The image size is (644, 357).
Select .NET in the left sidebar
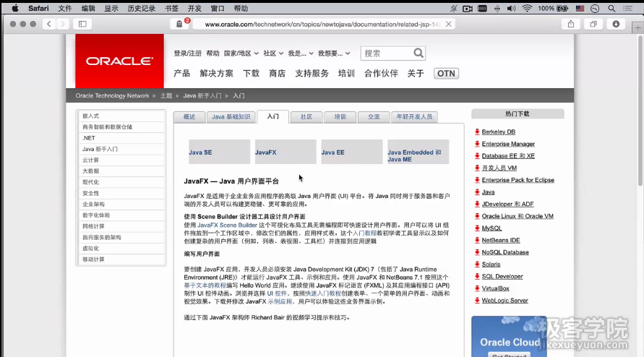pyautogui.click(x=121, y=138)
